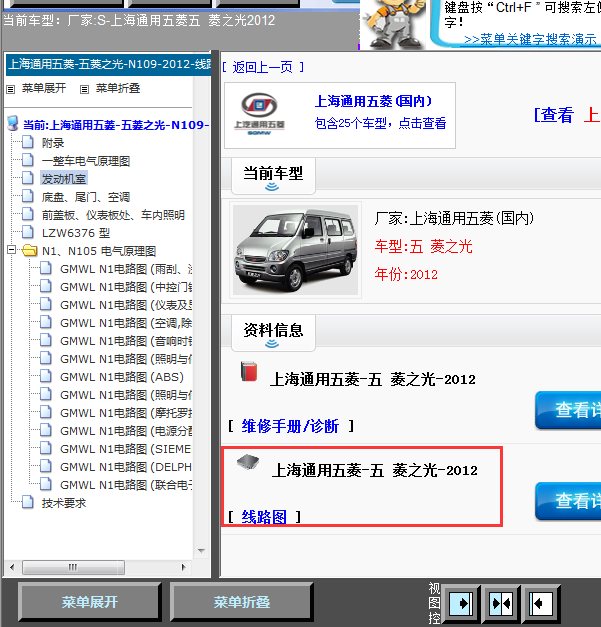This screenshot has height=627, width=601.
Task: Click the page icon beside 技术要求
Action: click(x=28, y=502)
